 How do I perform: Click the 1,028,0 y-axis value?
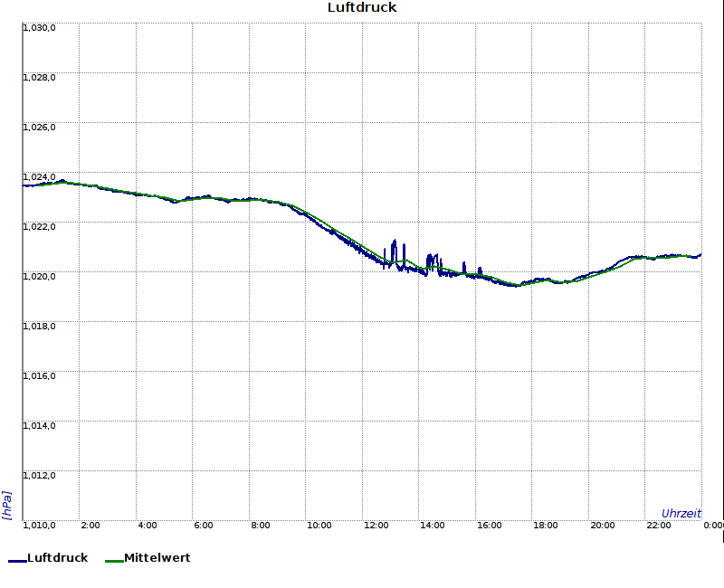(39, 78)
